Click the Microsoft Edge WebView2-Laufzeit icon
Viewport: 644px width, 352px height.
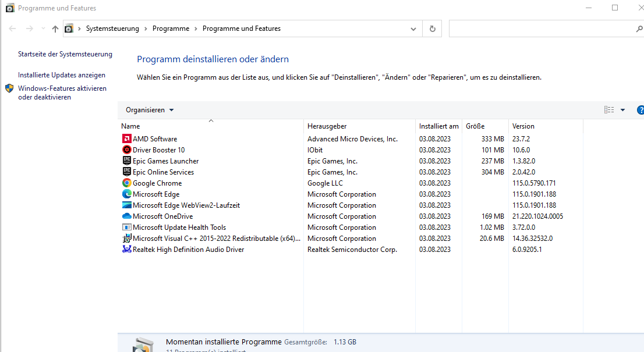pos(126,205)
